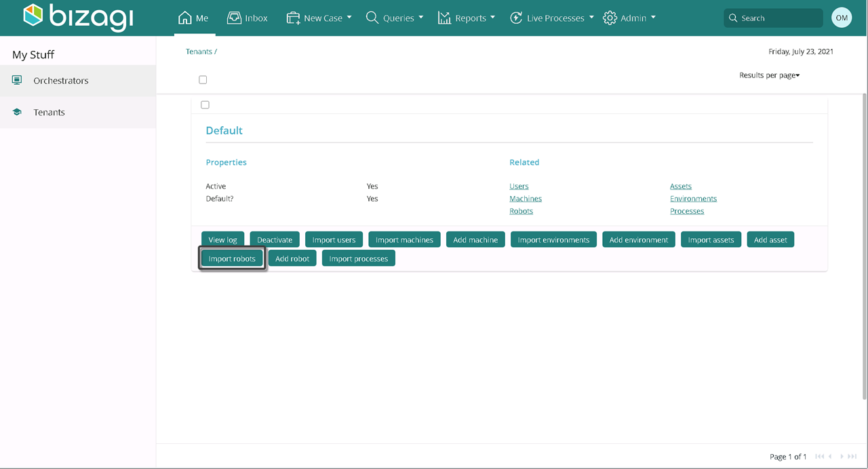Expand the Reports dropdown arrow

[492, 18]
